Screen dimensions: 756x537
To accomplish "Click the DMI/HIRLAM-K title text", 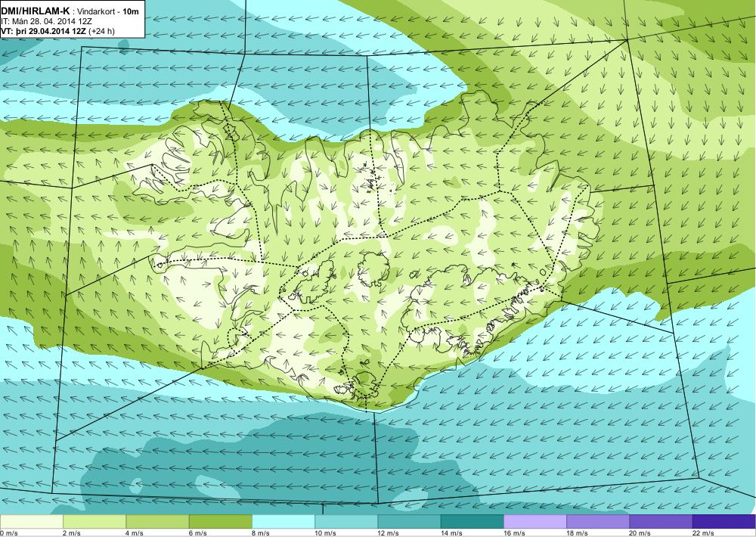I will (36, 11).
